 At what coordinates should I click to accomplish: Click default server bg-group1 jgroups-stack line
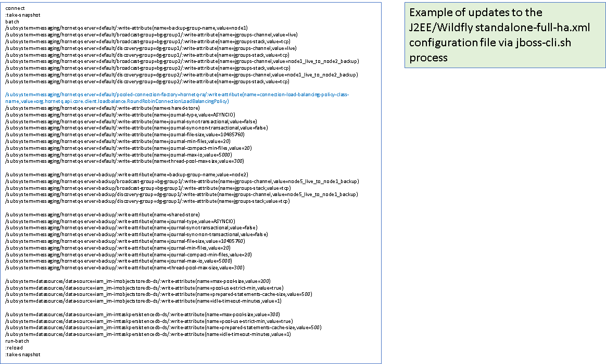[148, 41]
